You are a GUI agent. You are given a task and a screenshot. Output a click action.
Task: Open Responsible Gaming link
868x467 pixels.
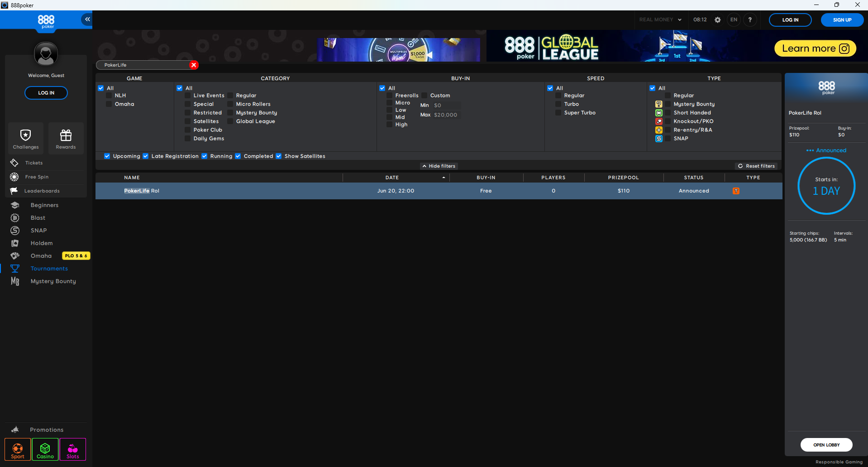pos(839,462)
